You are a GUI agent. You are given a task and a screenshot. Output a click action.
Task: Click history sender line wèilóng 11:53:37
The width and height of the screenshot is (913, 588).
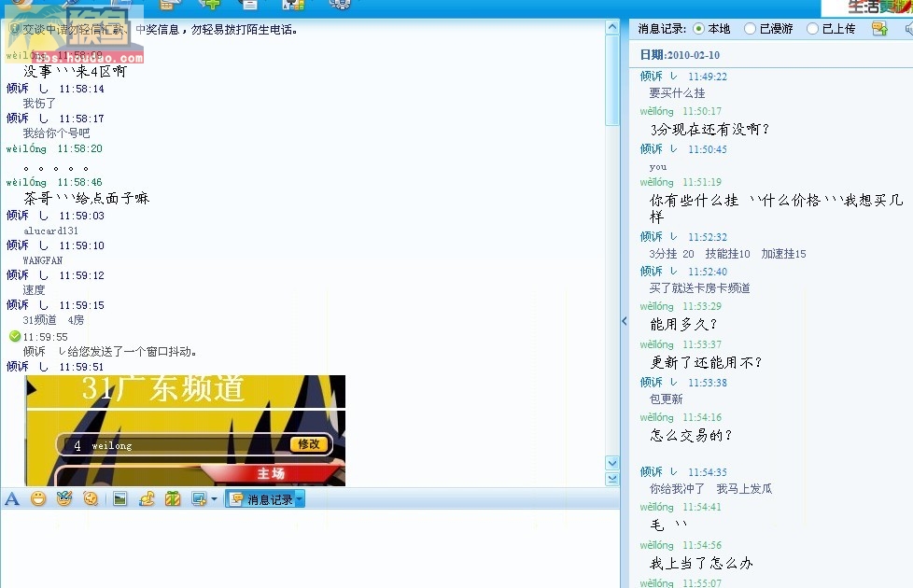click(x=681, y=344)
